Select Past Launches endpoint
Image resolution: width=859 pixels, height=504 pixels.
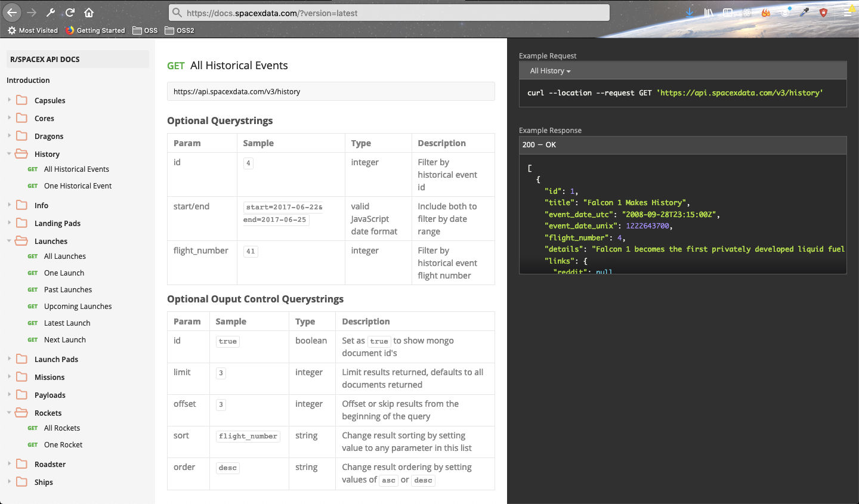[68, 290]
